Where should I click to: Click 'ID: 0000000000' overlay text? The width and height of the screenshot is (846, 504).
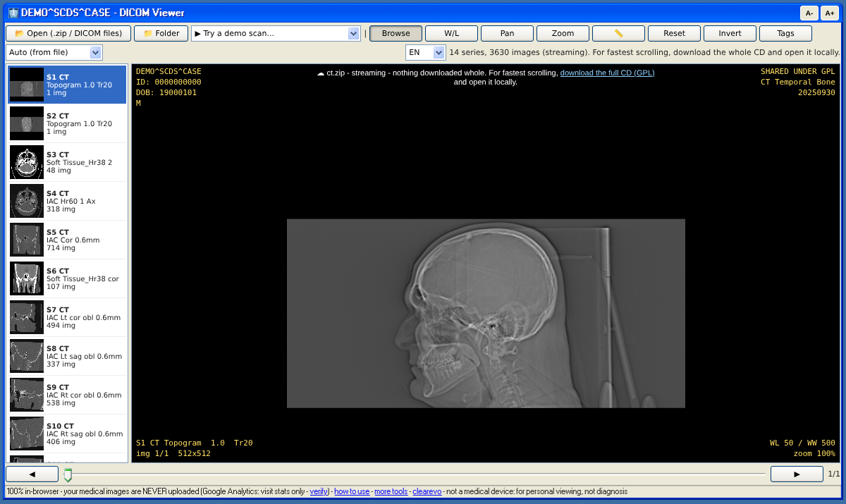click(168, 82)
